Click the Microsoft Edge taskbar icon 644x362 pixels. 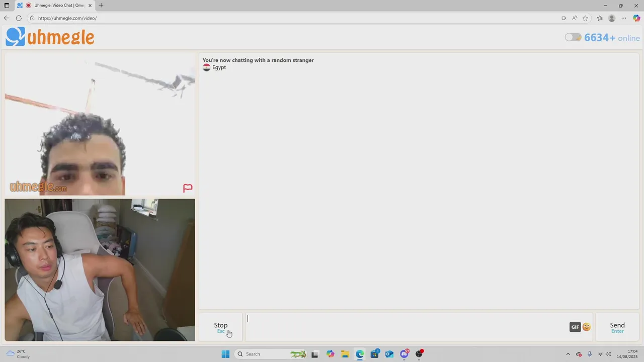[x=360, y=354]
